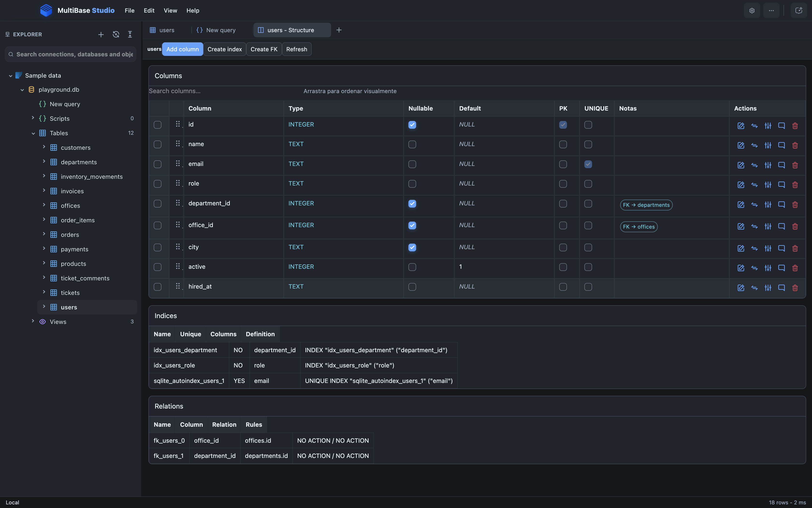Open the File menu
The image size is (812, 508).
point(130,10)
